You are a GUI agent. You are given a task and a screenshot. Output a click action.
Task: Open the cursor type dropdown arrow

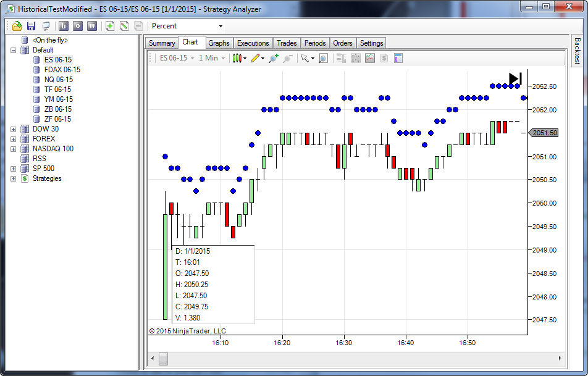point(313,59)
